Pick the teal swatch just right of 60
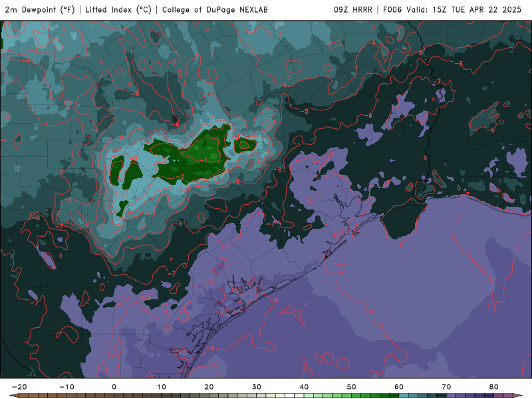Viewport: 532px width, 399px height. point(404,395)
